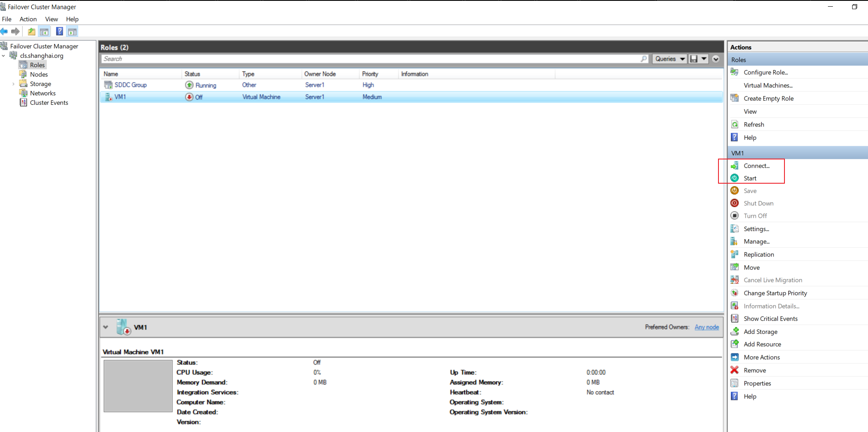Select the SDDC Group role row
The image size is (868, 432).
[x=411, y=85]
